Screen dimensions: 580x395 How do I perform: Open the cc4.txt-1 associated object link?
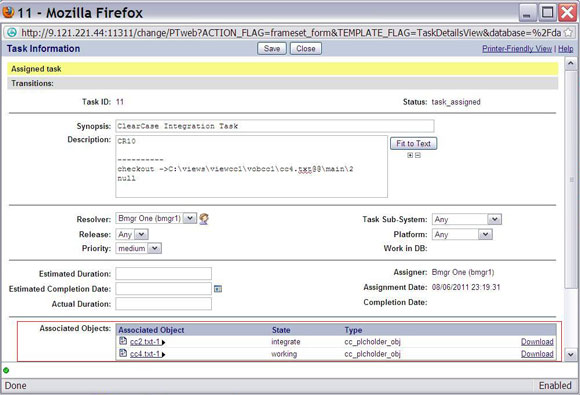(145, 354)
